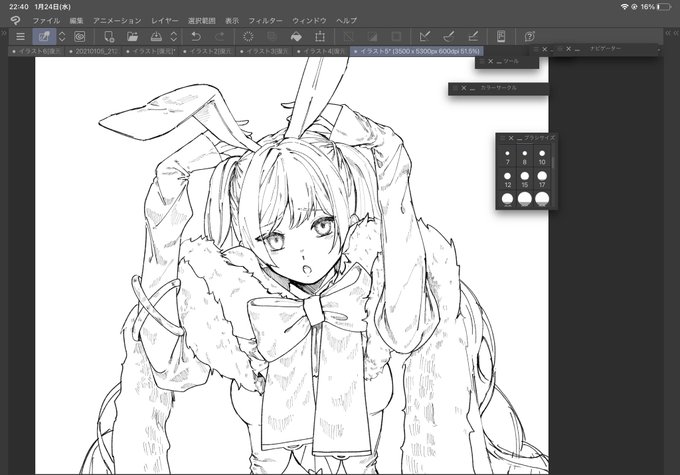
Task: Redo the last undone action
Action: pos(220,36)
